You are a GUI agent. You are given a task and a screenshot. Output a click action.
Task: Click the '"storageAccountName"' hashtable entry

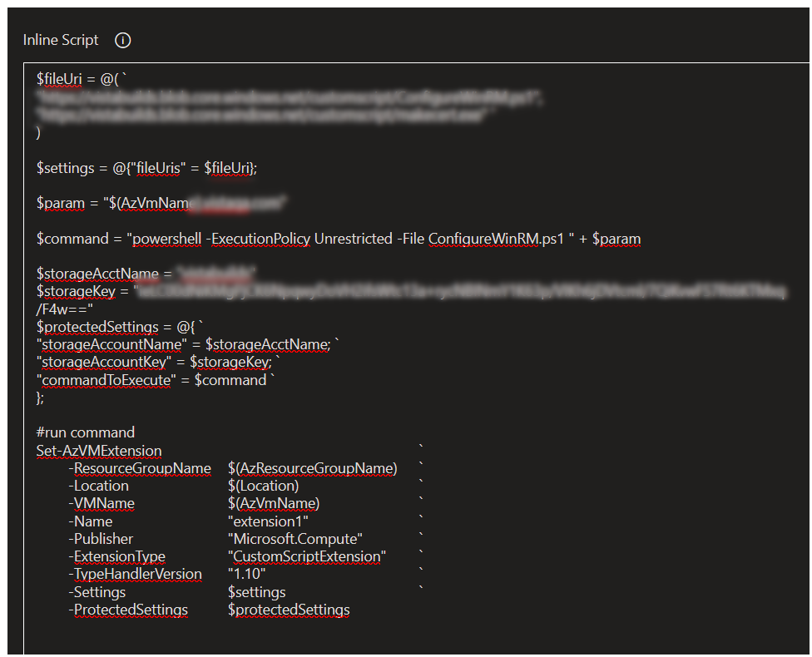pyautogui.click(x=188, y=345)
